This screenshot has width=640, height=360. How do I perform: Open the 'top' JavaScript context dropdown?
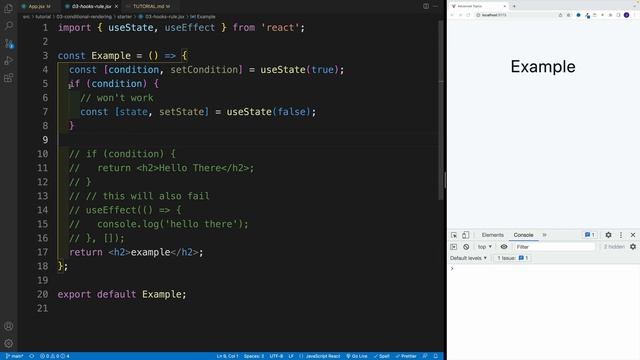484,247
